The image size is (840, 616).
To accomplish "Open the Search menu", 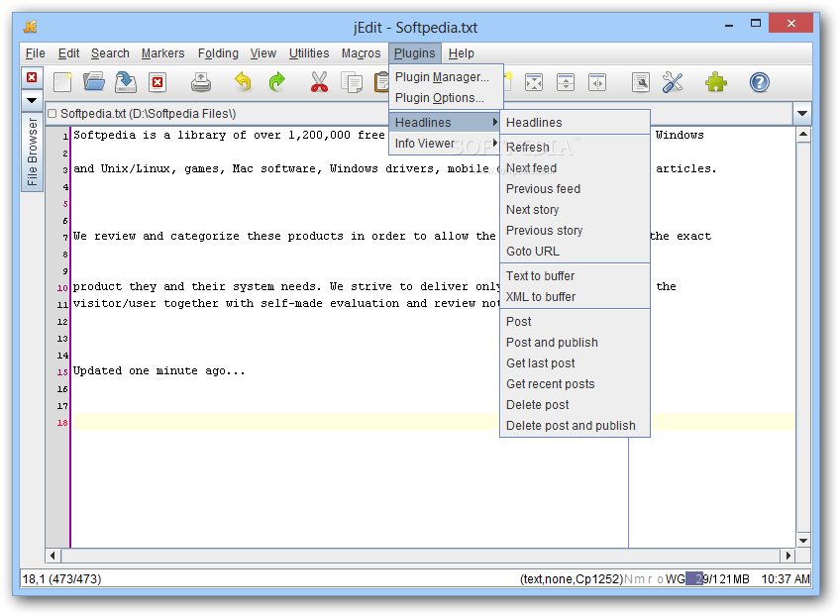I will (110, 53).
